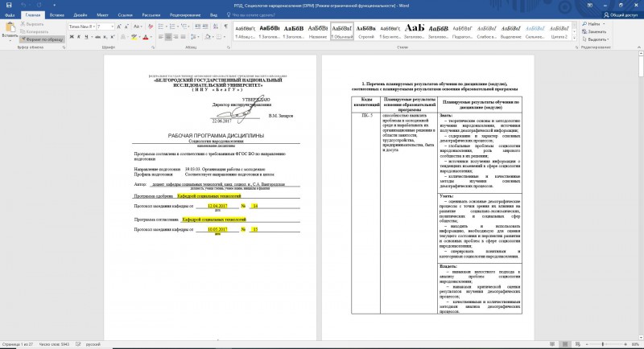Open borders dropdown

click(225, 37)
